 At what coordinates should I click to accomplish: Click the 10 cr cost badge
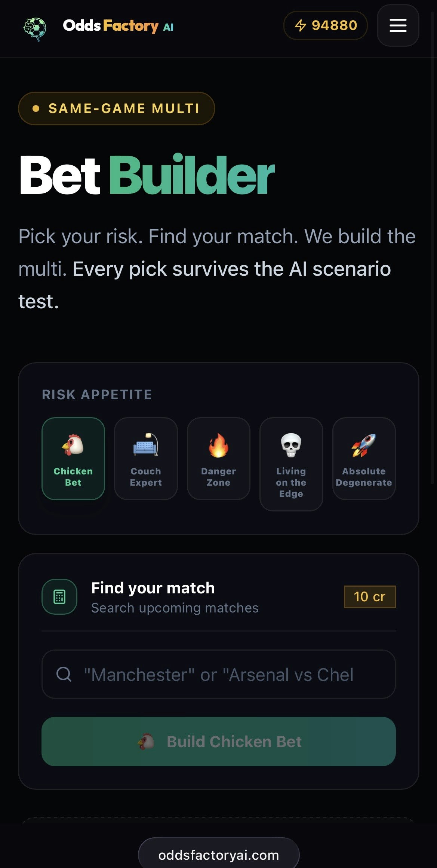(369, 597)
